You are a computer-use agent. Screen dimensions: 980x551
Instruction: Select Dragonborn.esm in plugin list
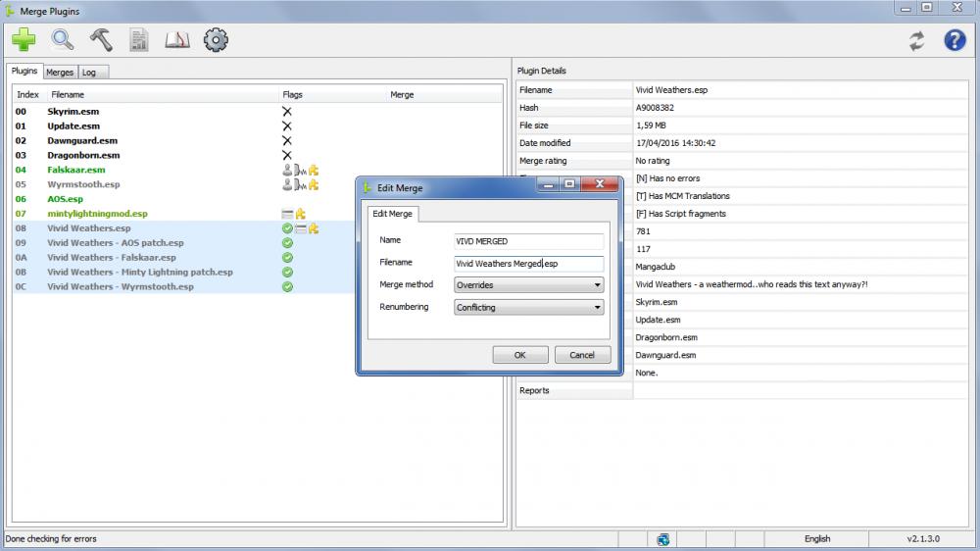coord(83,155)
